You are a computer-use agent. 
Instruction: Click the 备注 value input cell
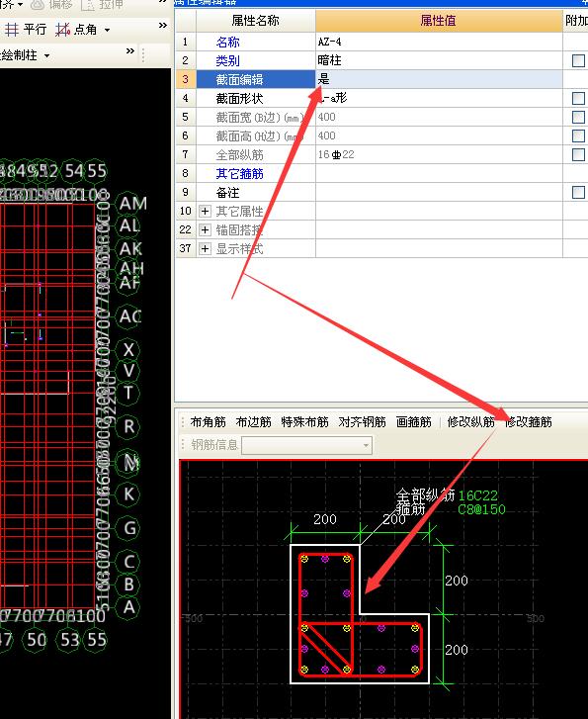[439, 192]
